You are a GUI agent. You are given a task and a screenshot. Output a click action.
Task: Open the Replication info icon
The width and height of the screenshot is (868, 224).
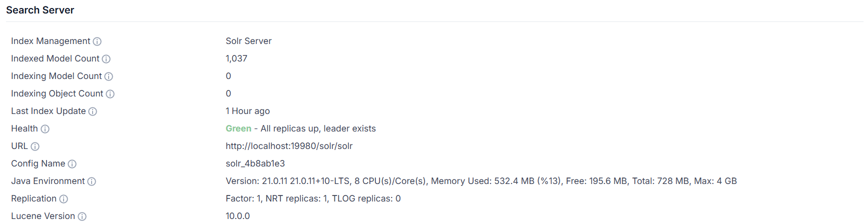click(x=64, y=199)
